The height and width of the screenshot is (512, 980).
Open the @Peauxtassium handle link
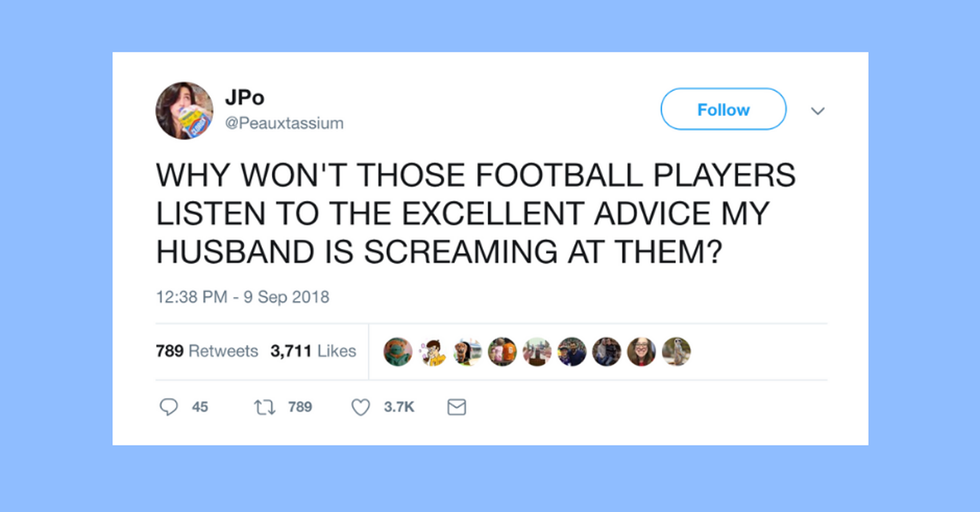click(284, 123)
